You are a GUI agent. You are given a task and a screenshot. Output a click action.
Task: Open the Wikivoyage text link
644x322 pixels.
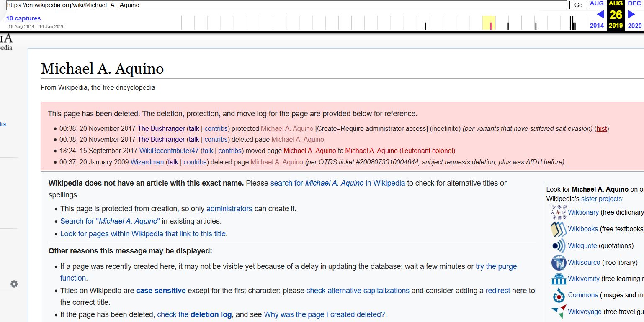tap(585, 312)
